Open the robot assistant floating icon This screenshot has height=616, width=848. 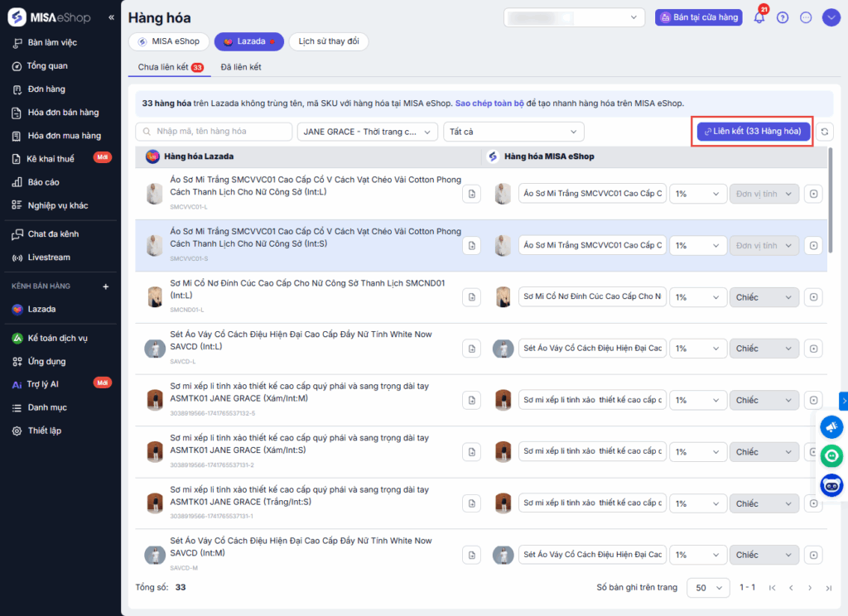point(831,485)
